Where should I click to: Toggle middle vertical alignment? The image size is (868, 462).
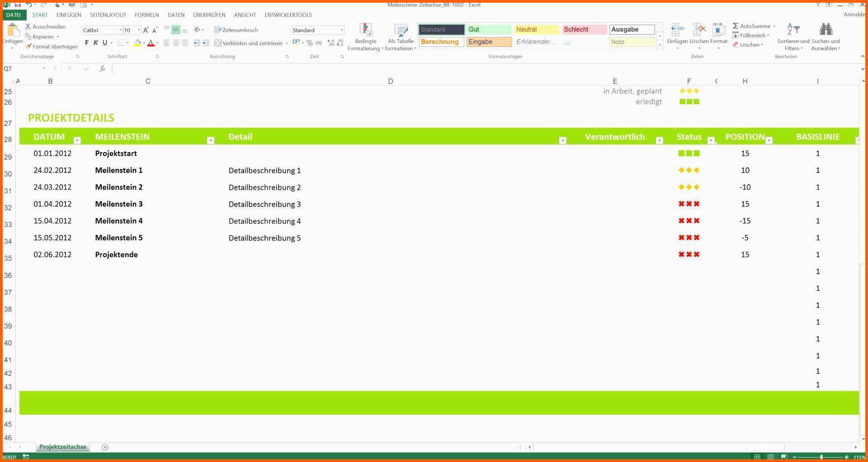tap(176, 30)
